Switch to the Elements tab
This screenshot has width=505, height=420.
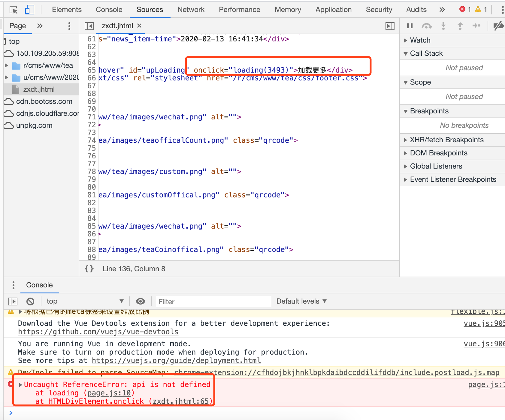pyautogui.click(x=67, y=10)
